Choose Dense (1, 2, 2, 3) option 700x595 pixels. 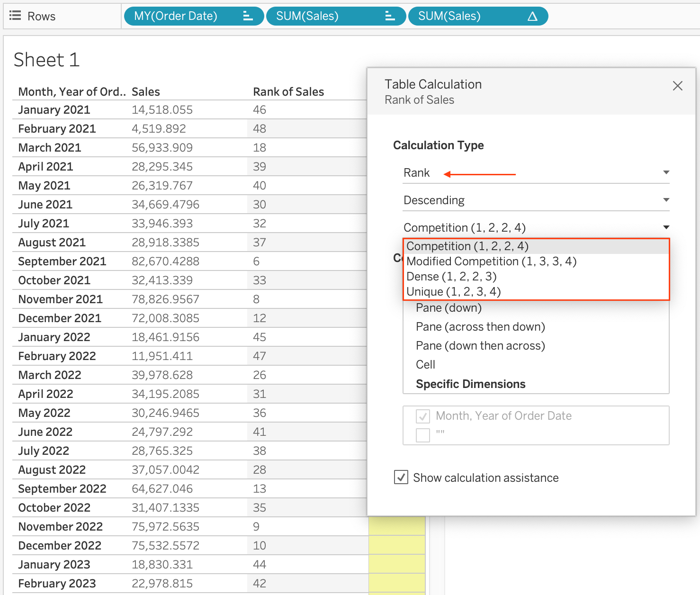click(x=451, y=277)
